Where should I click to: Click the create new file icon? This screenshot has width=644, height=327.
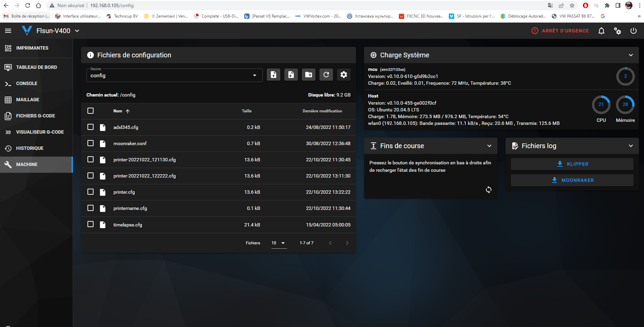(291, 75)
